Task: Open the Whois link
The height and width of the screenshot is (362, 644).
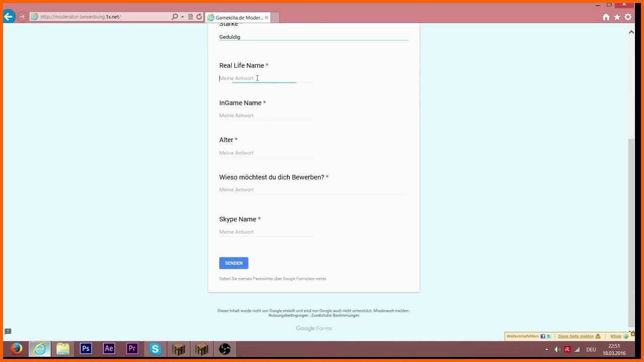Action: click(x=616, y=336)
